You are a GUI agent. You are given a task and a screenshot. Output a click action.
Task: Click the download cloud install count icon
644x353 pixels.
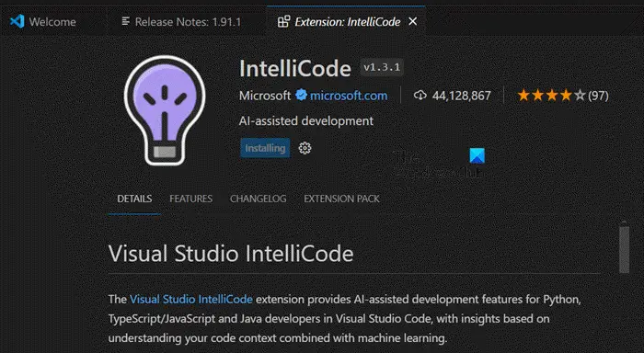420,96
